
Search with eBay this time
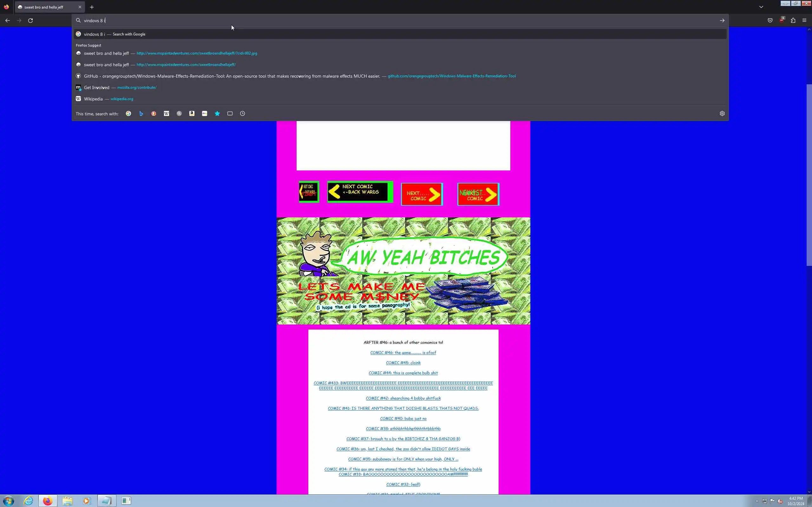pyautogui.click(x=204, y=114)
